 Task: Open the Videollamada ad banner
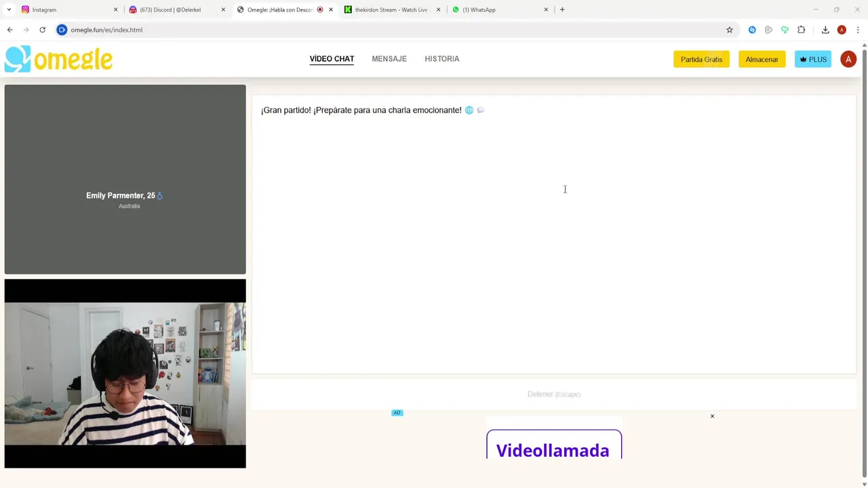click(x=553, y=445)
